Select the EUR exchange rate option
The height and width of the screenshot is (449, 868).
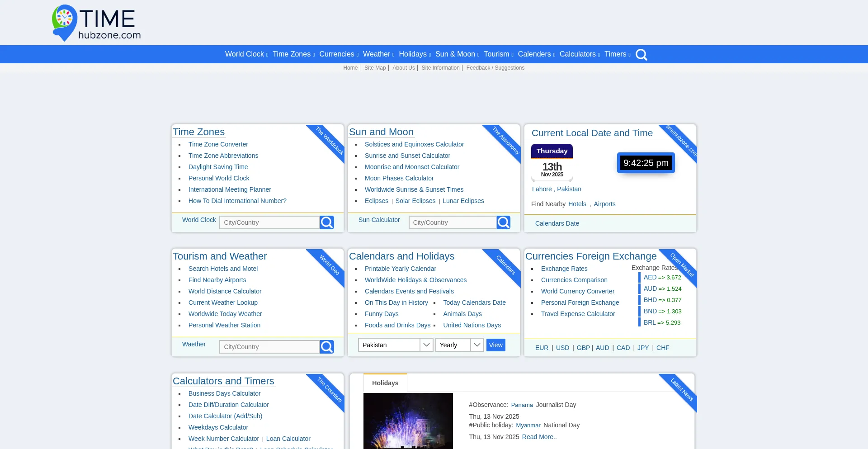pyautogui.click(x=542, y=348)
